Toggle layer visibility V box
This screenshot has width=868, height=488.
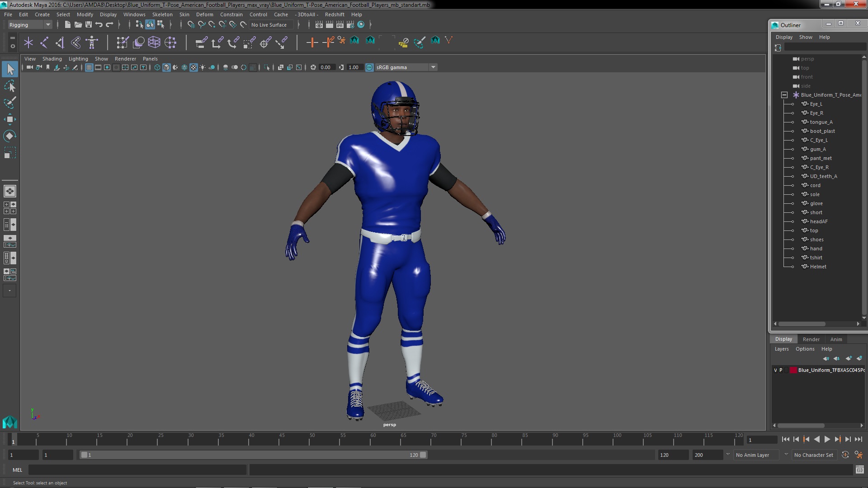[x=776, y=370]
